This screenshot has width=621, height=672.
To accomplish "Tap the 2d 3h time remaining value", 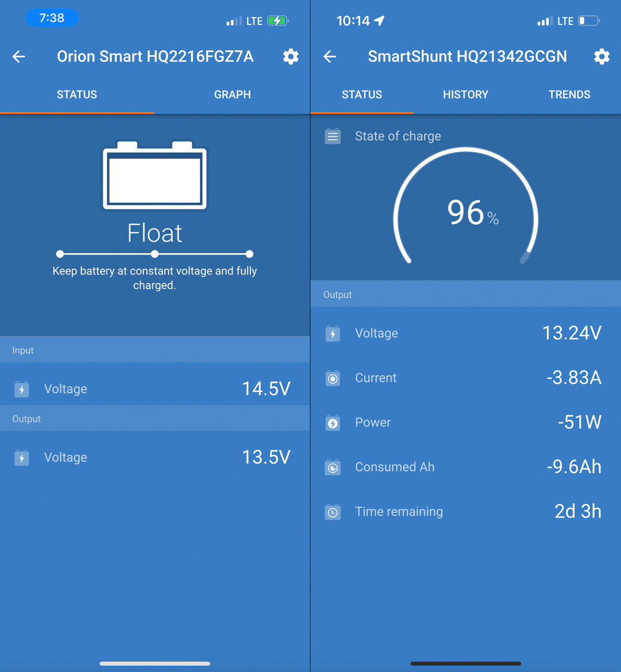I will 578,511.
